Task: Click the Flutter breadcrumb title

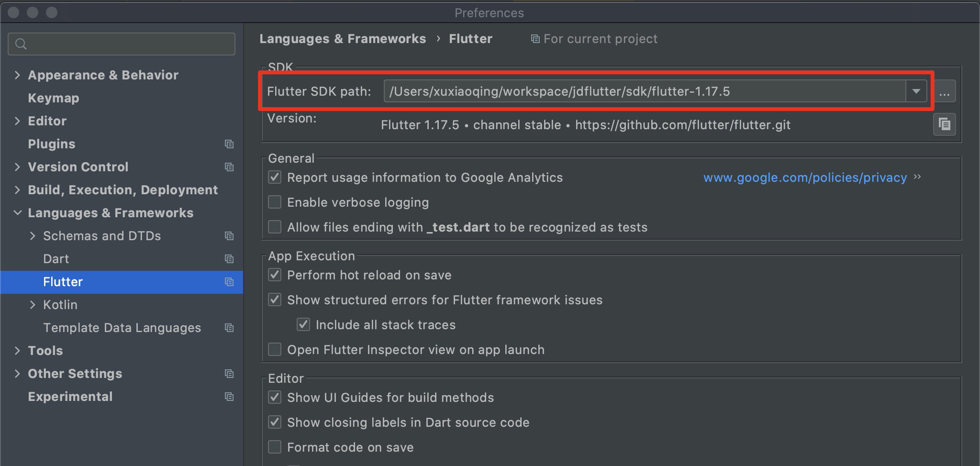Action: click(470, 39)
